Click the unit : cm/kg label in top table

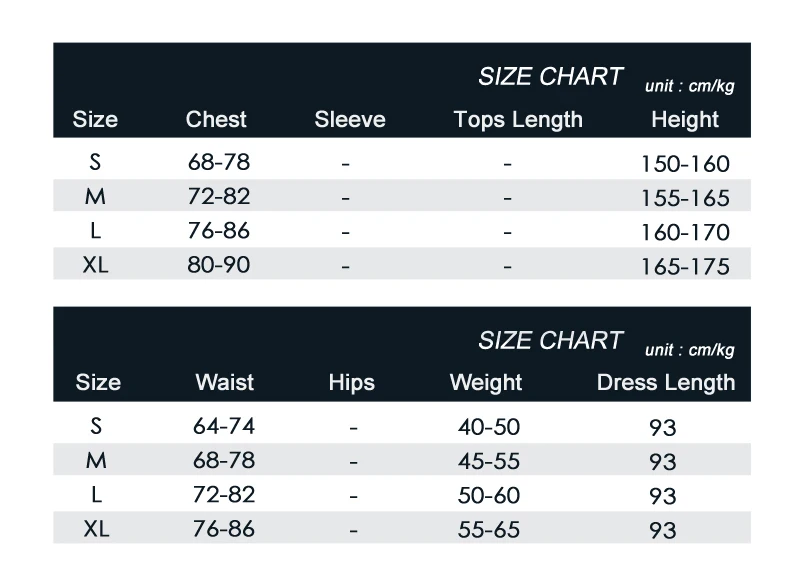pos(690,86)
